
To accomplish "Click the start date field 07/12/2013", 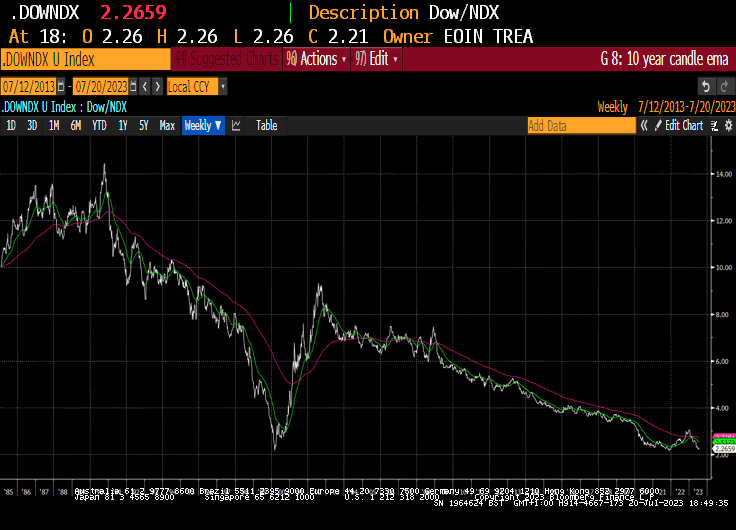I will coord(29,86).
